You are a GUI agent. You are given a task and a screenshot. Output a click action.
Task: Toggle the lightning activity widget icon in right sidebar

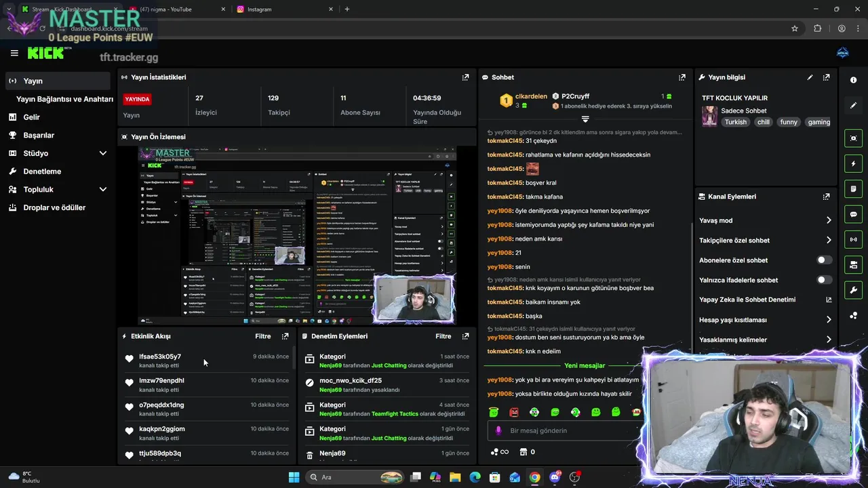[x=853, y=163]
